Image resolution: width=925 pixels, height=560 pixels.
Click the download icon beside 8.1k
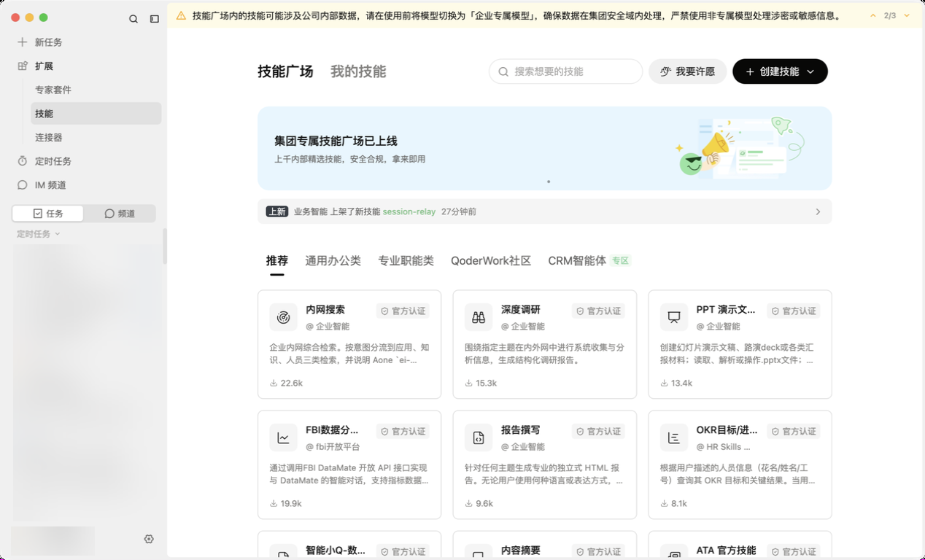click(665, 503)
